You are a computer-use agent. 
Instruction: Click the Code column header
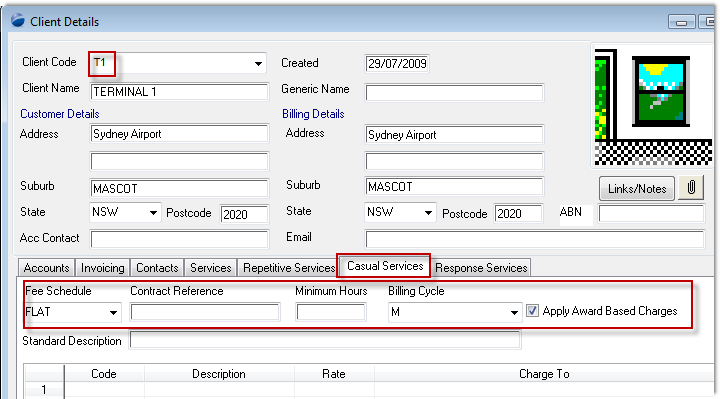(104, 374)
